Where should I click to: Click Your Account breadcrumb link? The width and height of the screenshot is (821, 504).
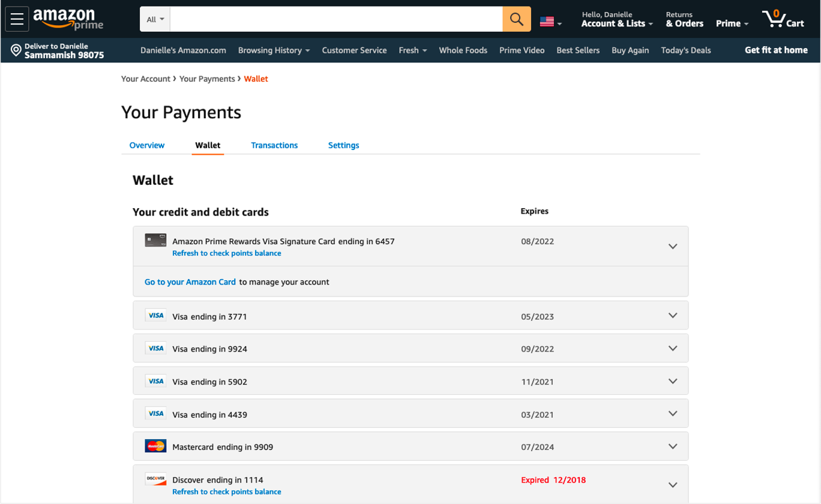146,79
